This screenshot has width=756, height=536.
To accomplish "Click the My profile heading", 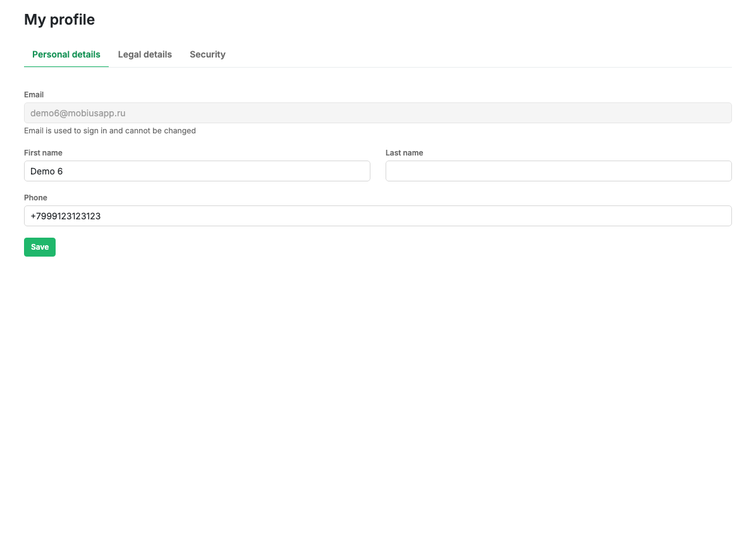I will (x=59, y=20).
